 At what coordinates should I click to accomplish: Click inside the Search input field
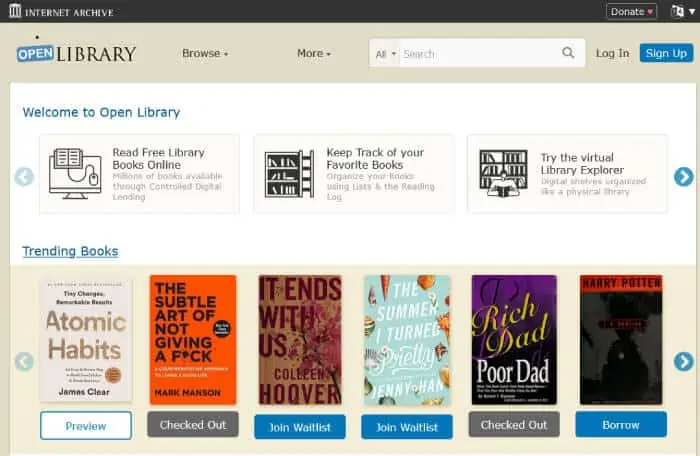[x=480, y=54]
